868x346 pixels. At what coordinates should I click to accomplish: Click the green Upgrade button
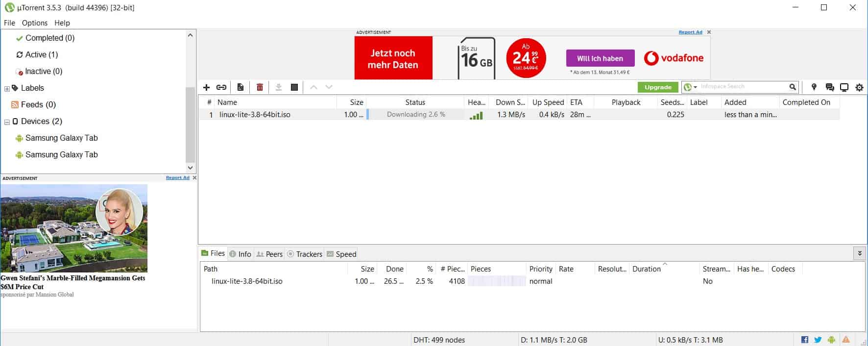[x=658, y=87]
